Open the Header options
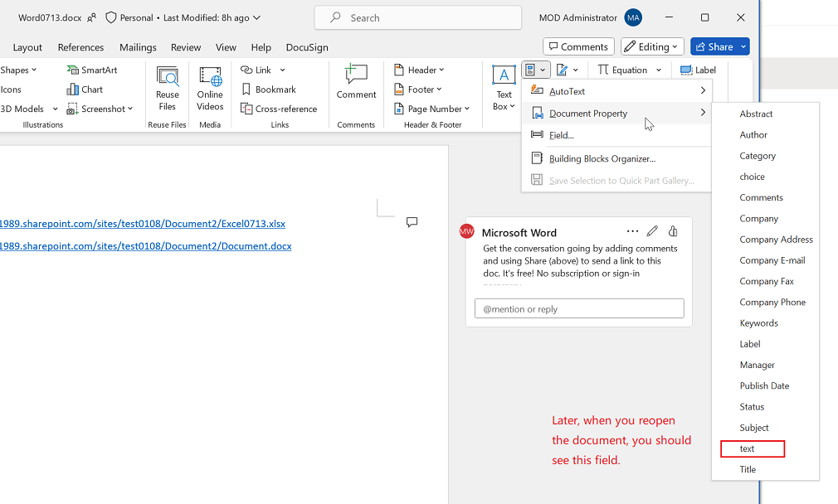The width and height of the screenshot is (838, 504). [x=419, y=70]
